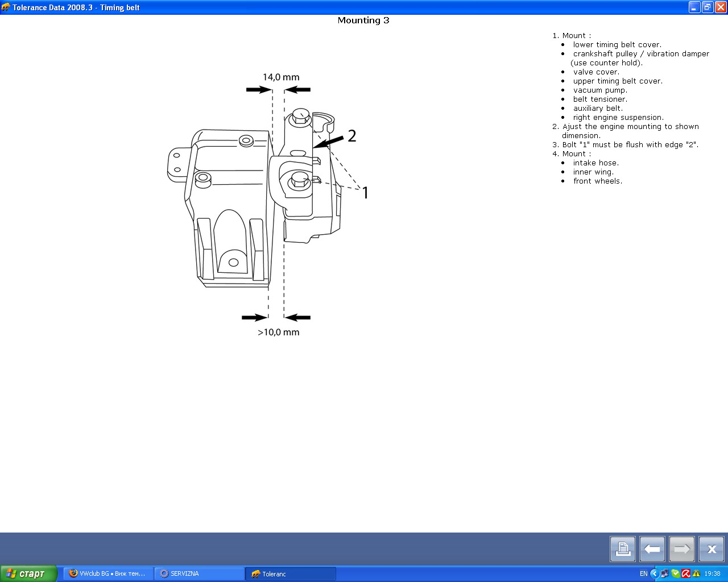This screenshot has width=728, height=582.
Task: Minimize the Tolerance Data window
Action: (x=694, y=7)
